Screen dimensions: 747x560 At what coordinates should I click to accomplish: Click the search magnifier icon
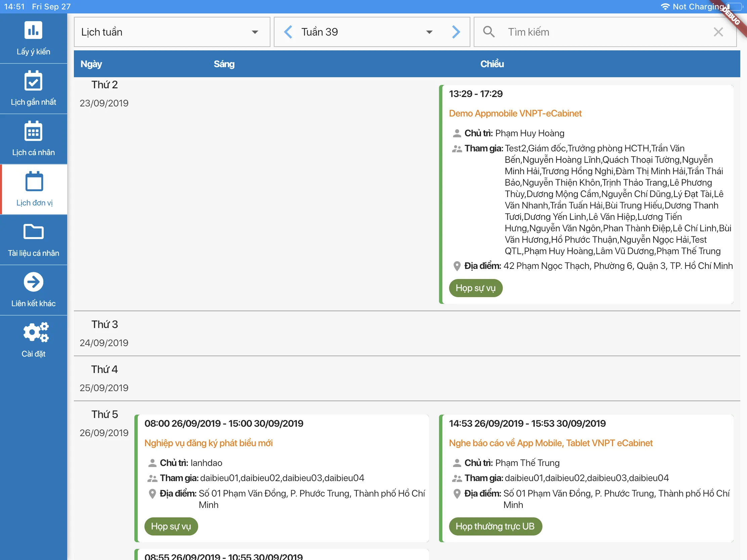tap(489, 32)
